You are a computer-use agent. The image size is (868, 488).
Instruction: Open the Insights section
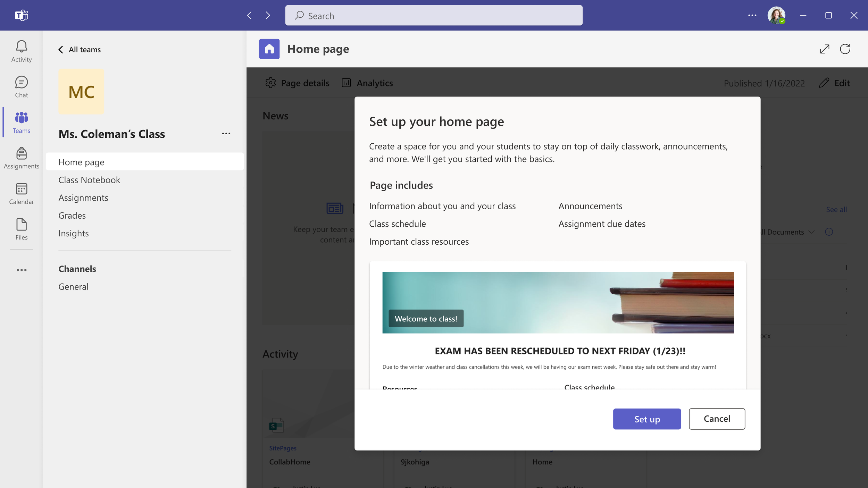pyautogui.click(x=74, y=233)
